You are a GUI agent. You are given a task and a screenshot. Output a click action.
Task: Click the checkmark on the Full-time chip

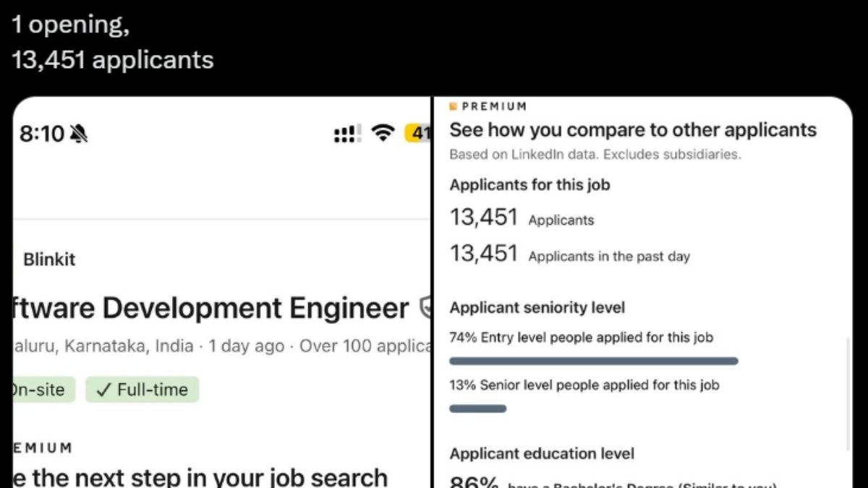click(103, 390)
